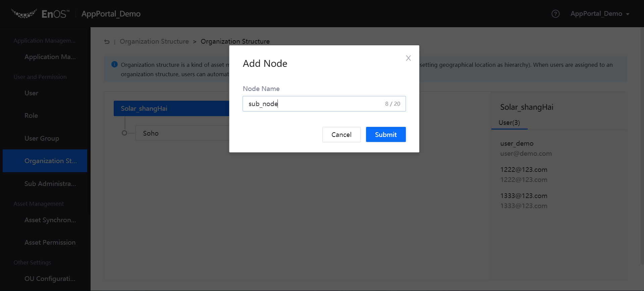
Task: Click the Asset Management section label
Action: tap(39, 204)
